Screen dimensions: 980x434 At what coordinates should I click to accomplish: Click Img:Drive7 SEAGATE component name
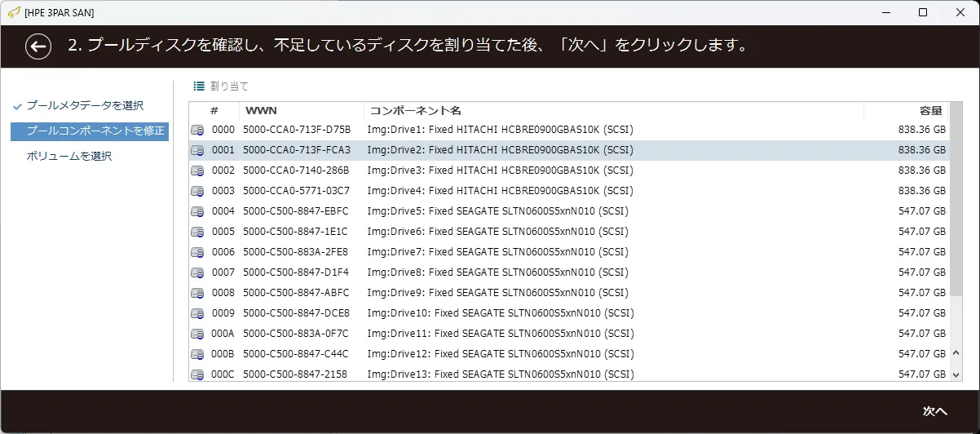tap(497, 252)
